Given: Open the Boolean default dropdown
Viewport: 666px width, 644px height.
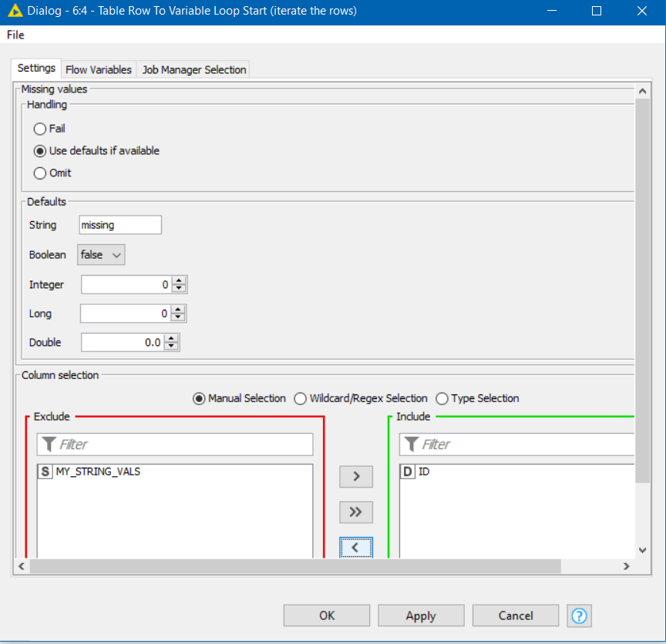Looking at the screenshot, I should point(101,255).
